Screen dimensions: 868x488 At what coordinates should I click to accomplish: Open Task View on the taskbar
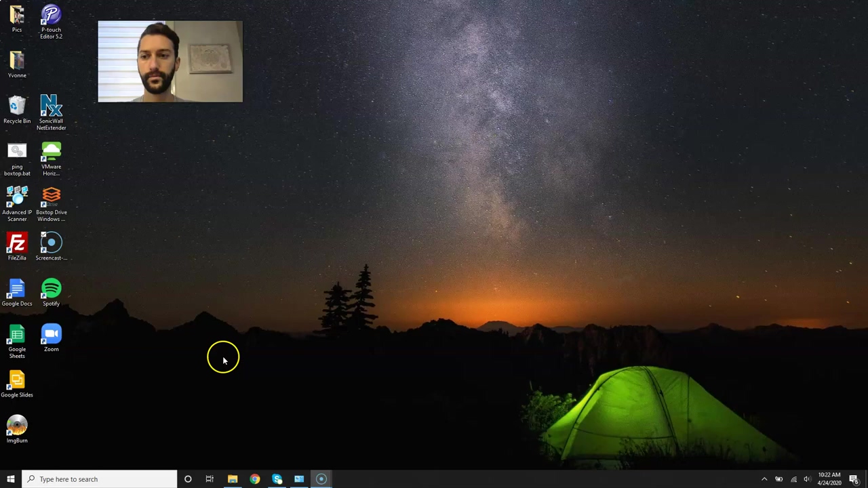[210, 479]
